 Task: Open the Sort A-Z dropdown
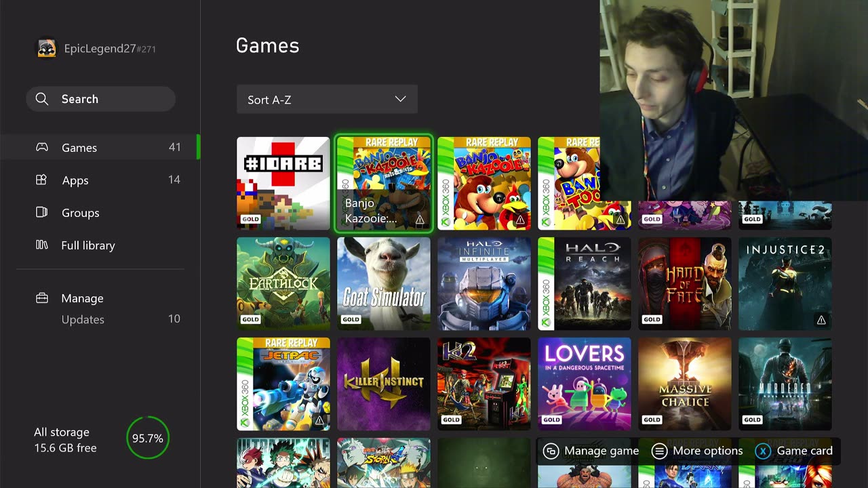click(327, 100)
